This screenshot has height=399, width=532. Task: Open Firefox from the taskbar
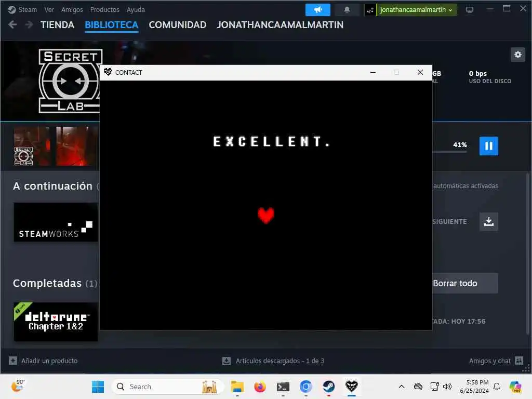(260, 387)
